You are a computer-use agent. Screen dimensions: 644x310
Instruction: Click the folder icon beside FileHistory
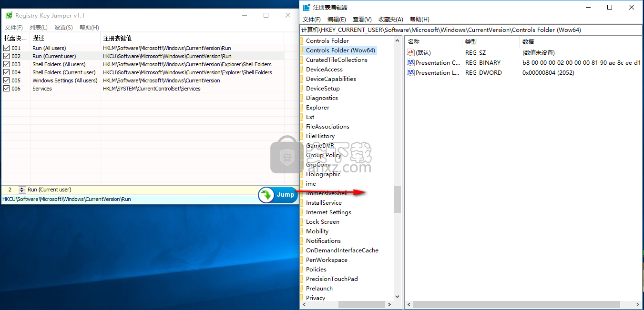point(302,136)
